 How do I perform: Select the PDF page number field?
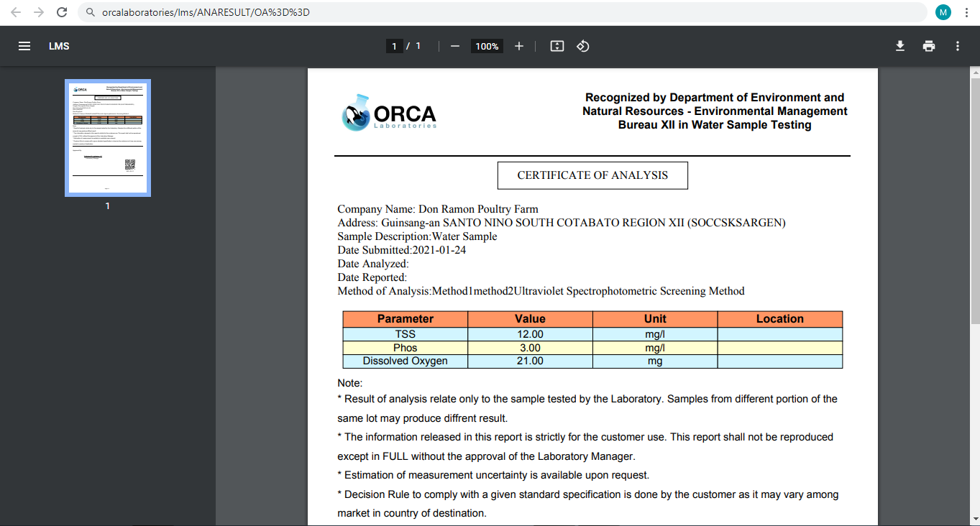(x=394, y=46)
